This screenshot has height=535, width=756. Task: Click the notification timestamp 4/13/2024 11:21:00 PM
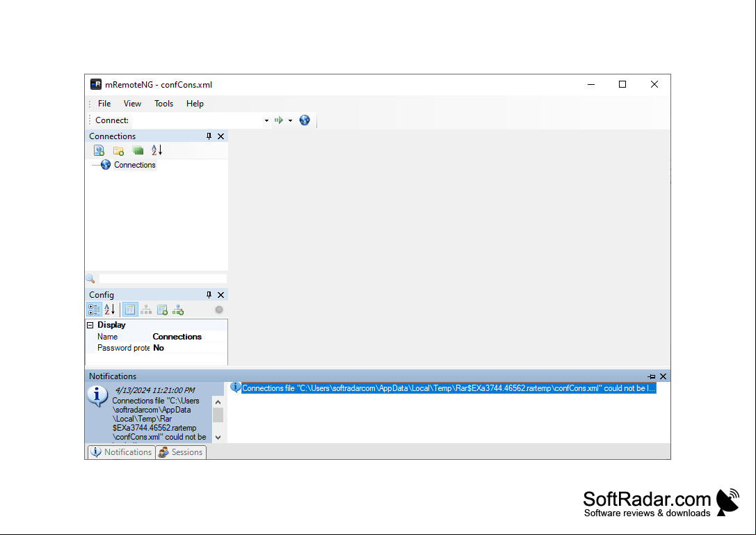coord(155,390)
